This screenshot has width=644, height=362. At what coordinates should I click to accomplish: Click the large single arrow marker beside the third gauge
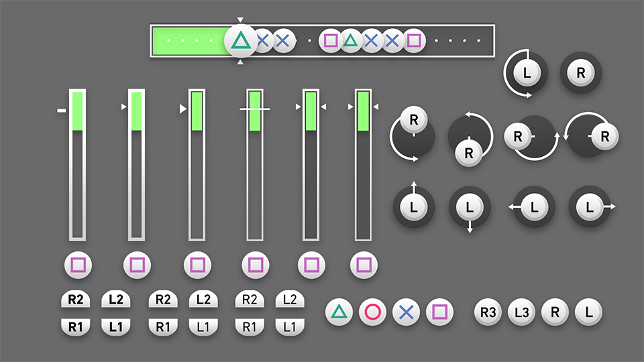coord(183,109)
